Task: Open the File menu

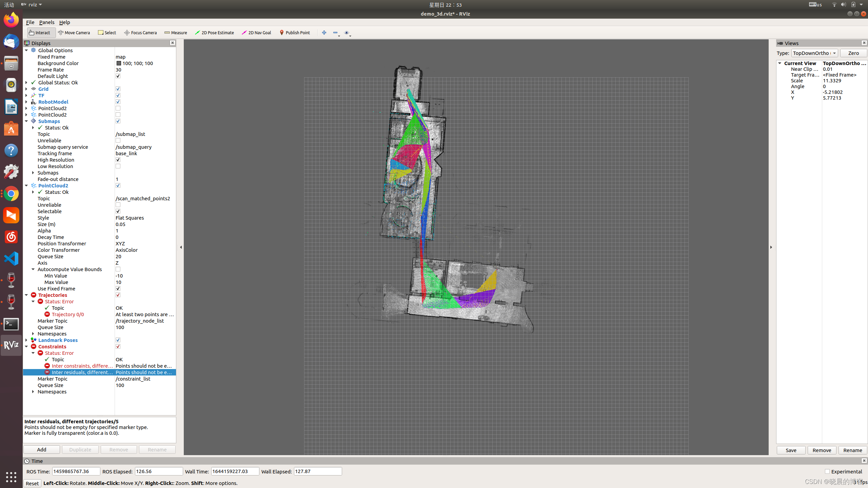Action: [x=30, y=22]
